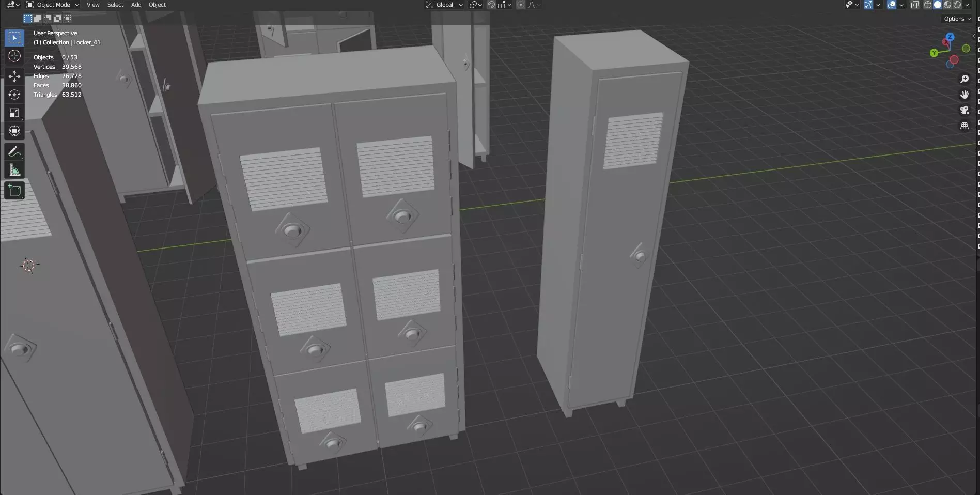Open the pivot point dropdown
The width and height of the screenshot is (980, 495).
475,5
